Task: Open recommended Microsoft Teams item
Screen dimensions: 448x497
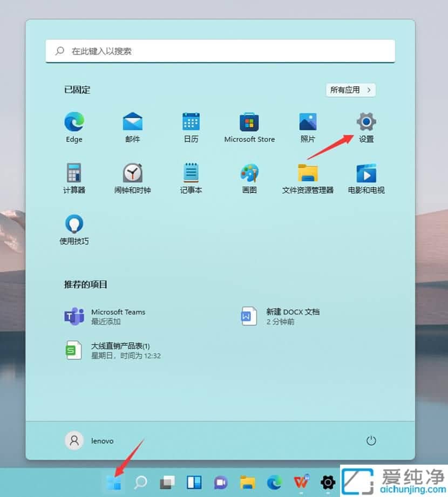Action: [x=105, y=316]
